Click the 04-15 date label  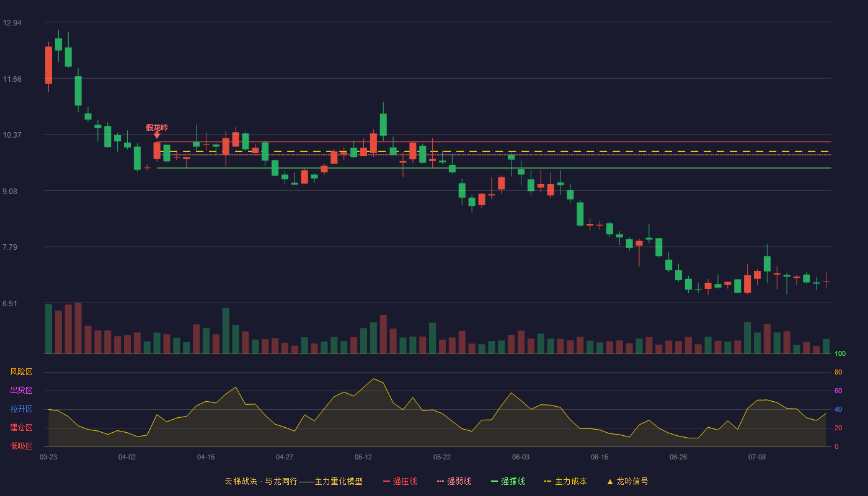[206, 457]
